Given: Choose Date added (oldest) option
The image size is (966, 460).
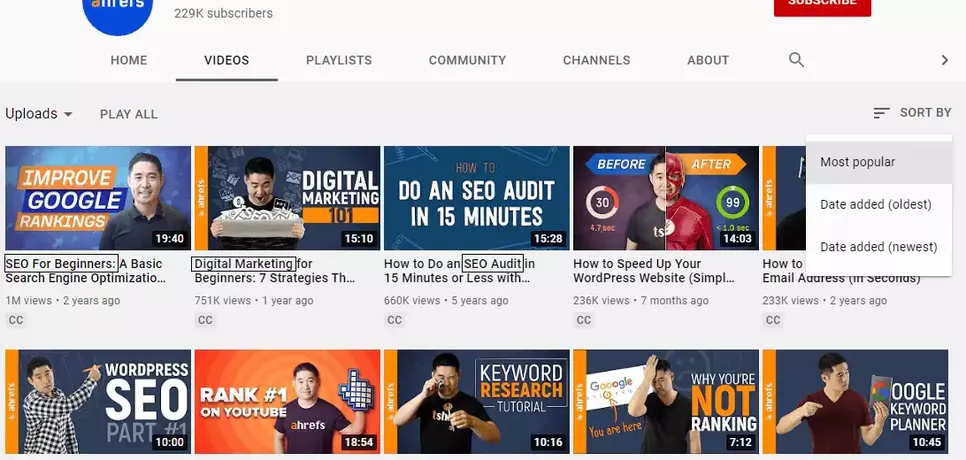Looking at the screenshot, I should [x=879, y=204].
